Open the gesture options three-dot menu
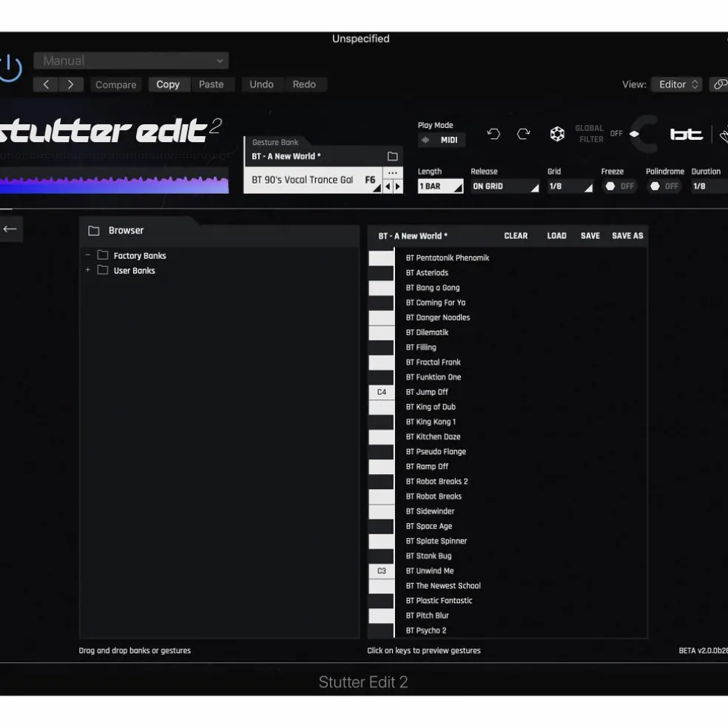This screenshot has width=728, height=728. click(393, 172)
